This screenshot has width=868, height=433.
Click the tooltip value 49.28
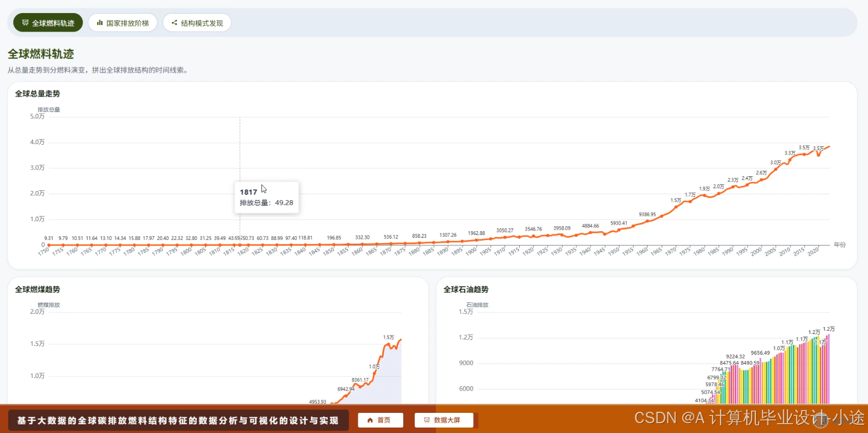284,202
